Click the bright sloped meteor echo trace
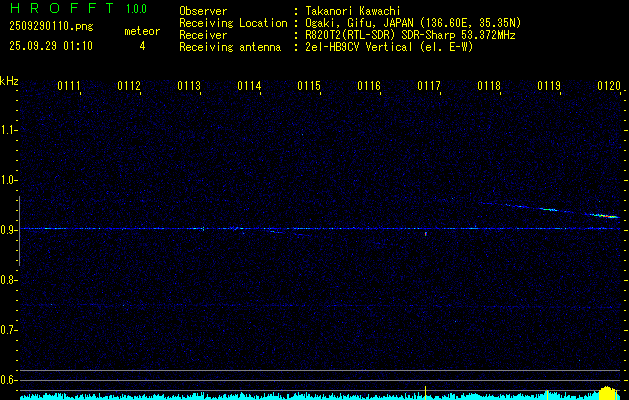Image resolution: width=629 pixels, height=400 pixels. [x=550, y=210]
